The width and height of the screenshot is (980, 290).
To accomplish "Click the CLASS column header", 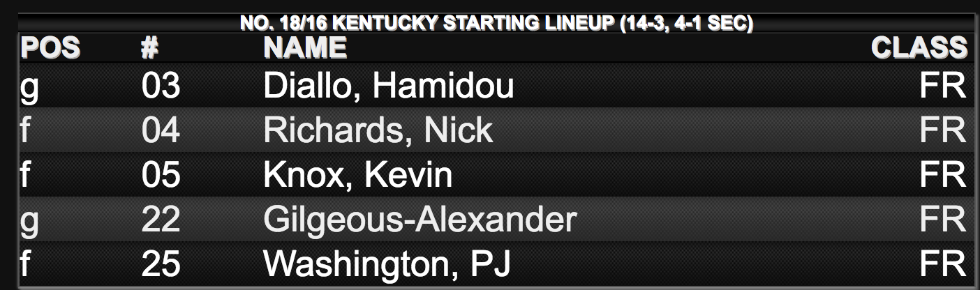I will coord(919,48).
